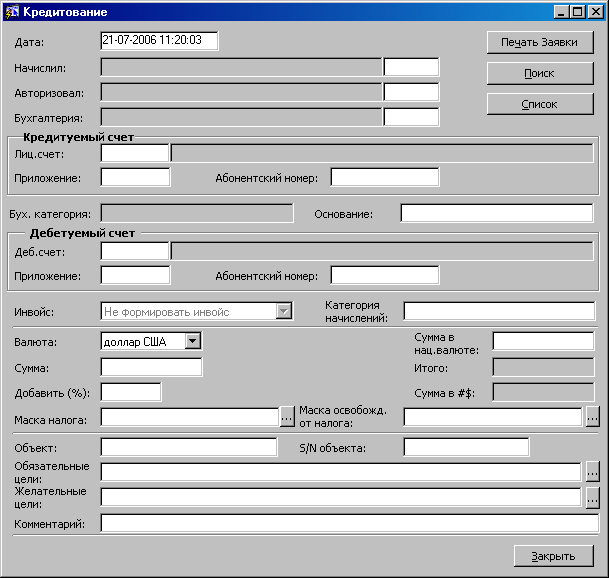Image resolution: width=609 pixels, height=578 pixels.
Task: Focus the Объект input field
Action: point(189,447)
